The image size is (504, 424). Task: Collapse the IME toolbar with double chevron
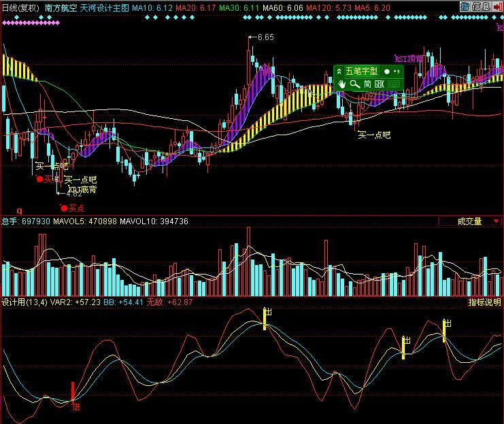pyautogui.click(x=339, y=71)
